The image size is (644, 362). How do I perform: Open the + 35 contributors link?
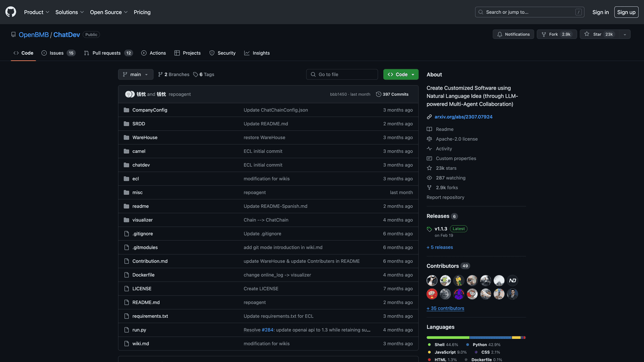pos(445,308)
